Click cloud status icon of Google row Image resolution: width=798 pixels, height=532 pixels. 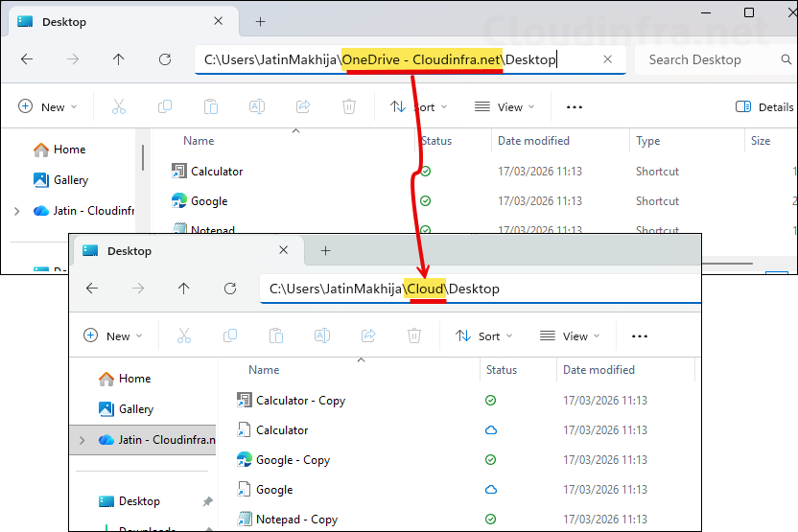[491, 490]
